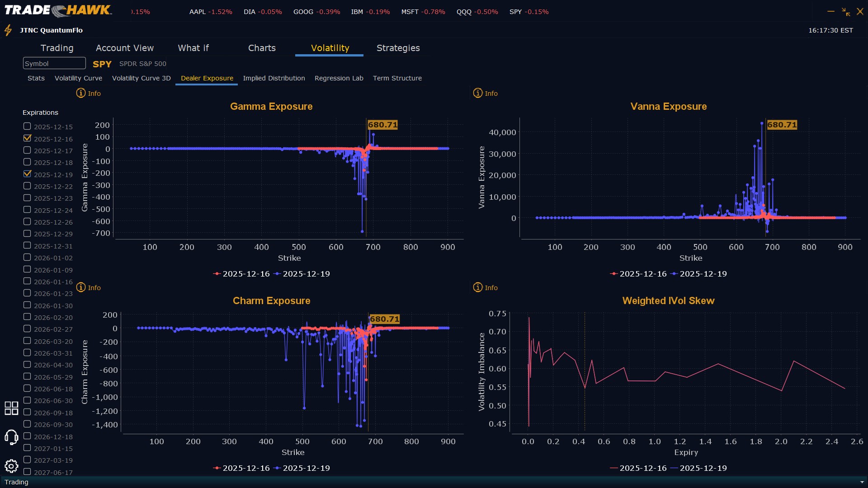
Task: Open the Gamma Exposure info icon
Action: tap(81, 93)
